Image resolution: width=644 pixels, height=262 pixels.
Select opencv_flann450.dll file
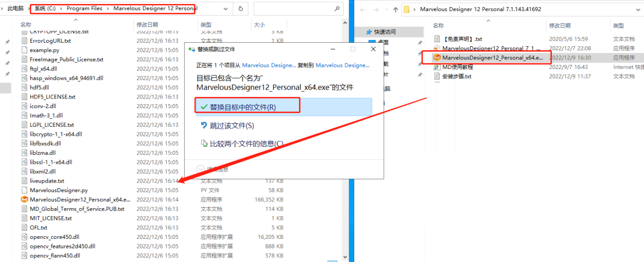[55, 255]
